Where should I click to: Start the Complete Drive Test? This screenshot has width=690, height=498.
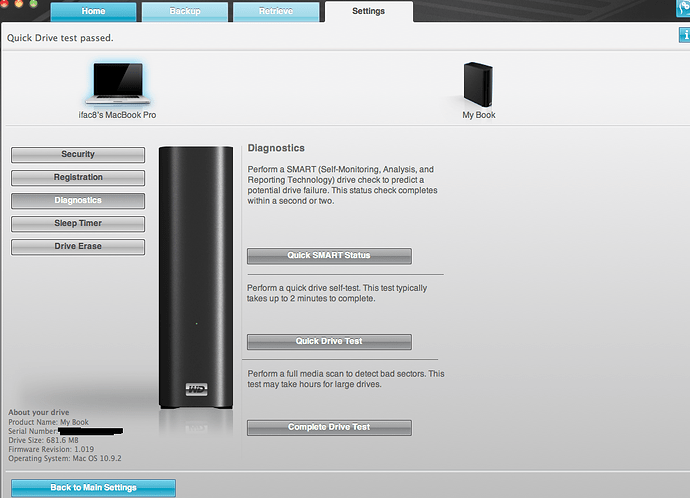click(329, 427)
